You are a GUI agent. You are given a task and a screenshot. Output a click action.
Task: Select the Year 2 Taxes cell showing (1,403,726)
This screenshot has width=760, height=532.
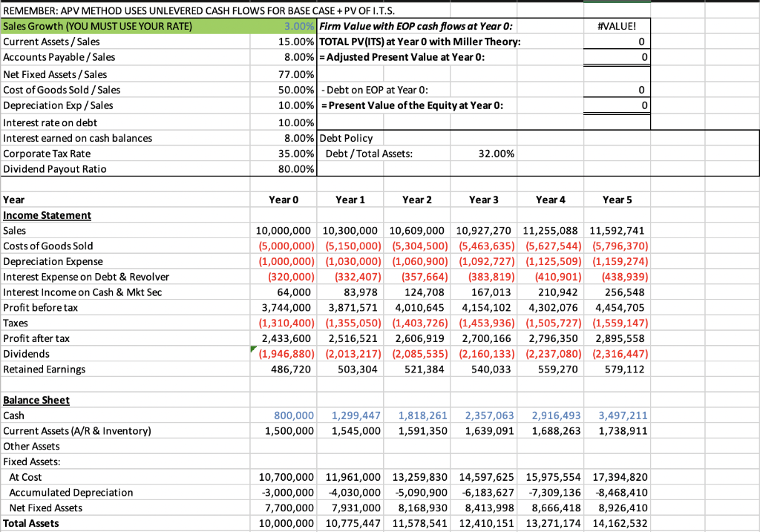(416, 323)
